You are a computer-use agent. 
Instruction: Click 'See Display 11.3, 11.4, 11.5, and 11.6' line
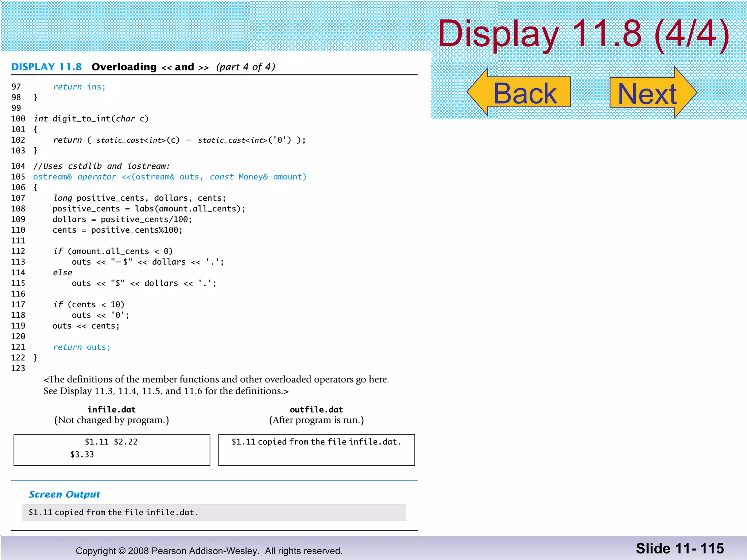[166, 391]
